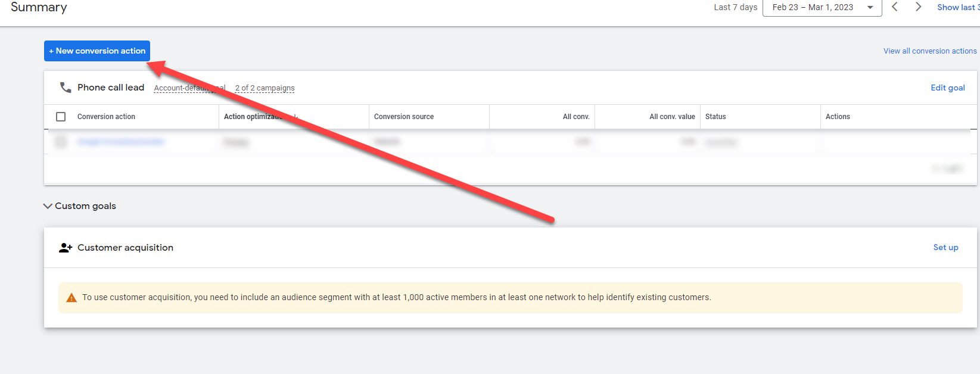
Task: Sort by Conversion source column header
Action: (404, 117)
